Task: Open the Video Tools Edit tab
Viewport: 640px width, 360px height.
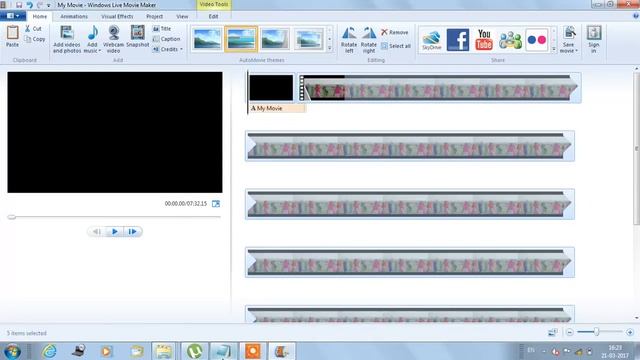Action: (x=213, y=16)
